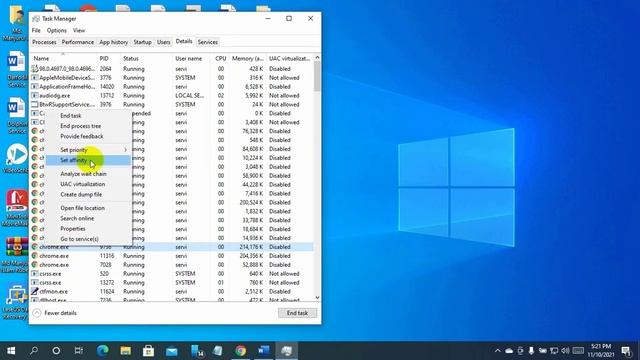Switch to Google Chrome on taskbar

pos(241,351)
